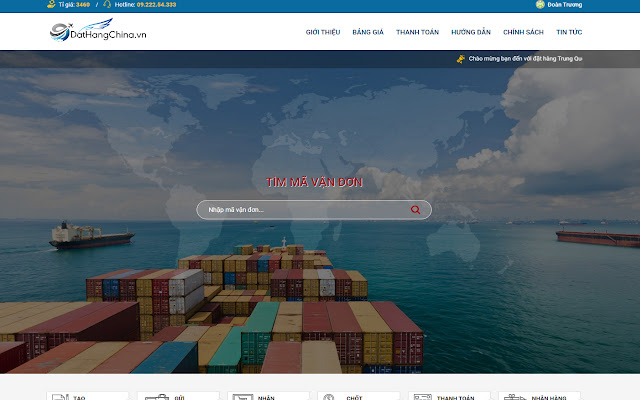Open the Doàn Trương account name
Screen dimensions: 640x400
point(565,4)
